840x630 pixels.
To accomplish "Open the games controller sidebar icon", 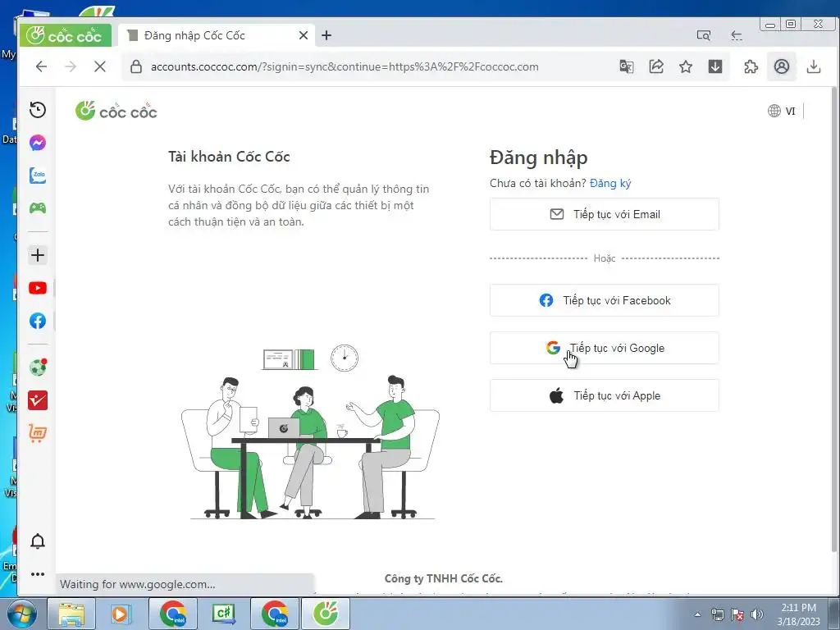I will pos(38,208).
